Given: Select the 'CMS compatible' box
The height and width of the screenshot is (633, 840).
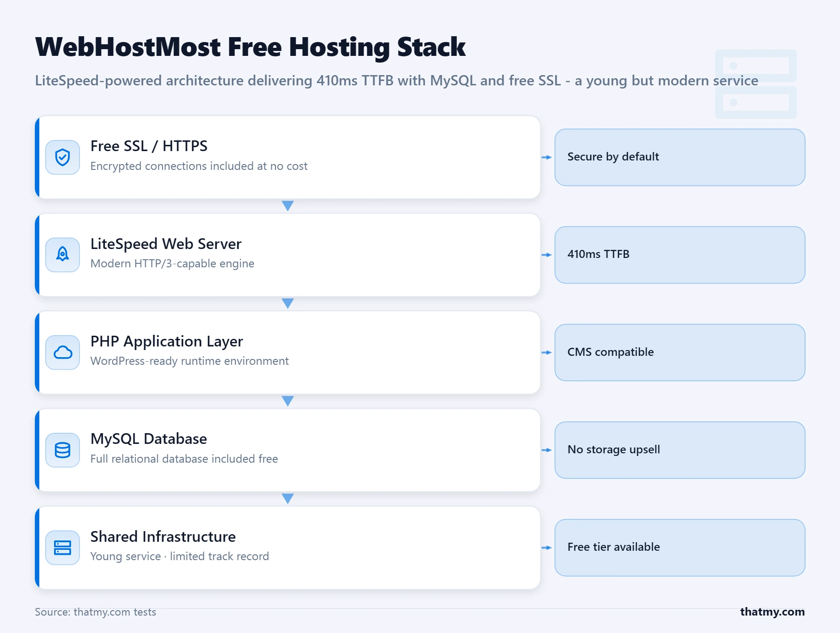Looking at the screenshot, I should click(x=680, y=352).
